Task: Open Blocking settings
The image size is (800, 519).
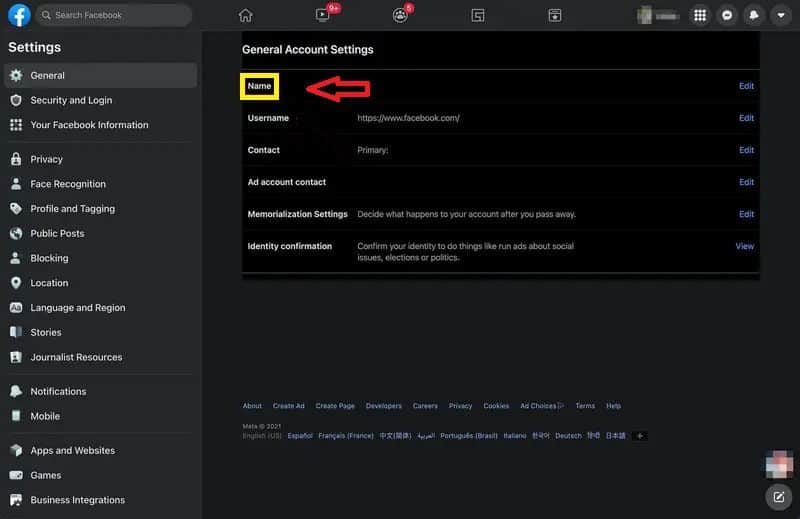Action: click(101, 258)
